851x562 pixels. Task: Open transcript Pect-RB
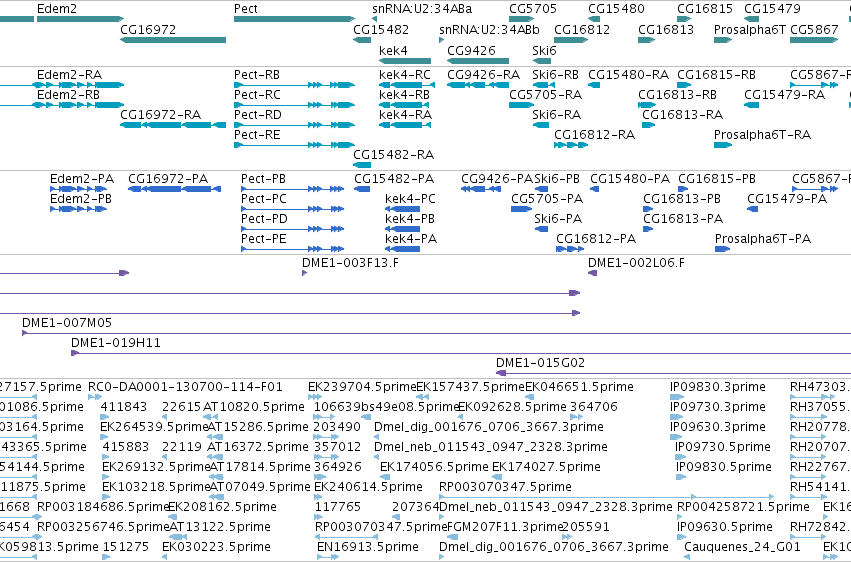click(x=294, y=85)
